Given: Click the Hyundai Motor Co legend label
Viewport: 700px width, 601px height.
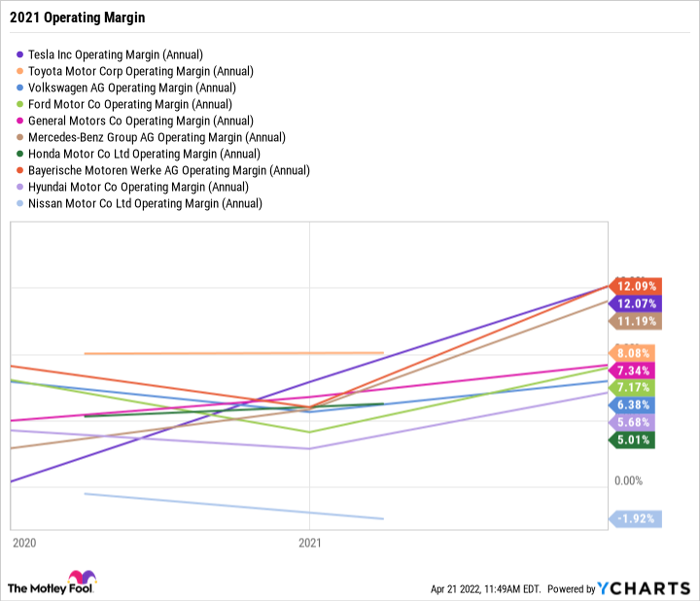Looking at the screenshot, I should 138,188.
